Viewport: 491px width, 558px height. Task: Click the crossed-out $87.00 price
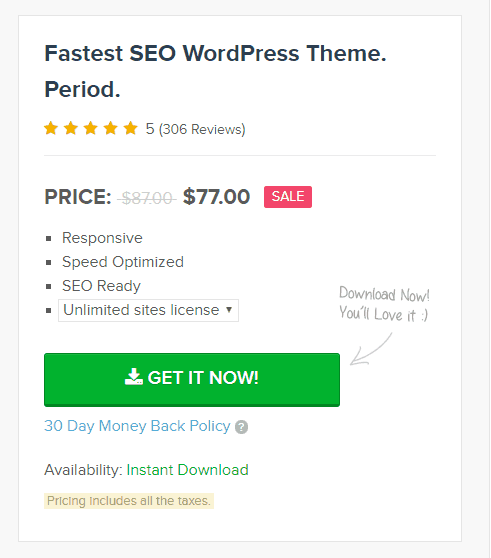[x=147, y=198]
